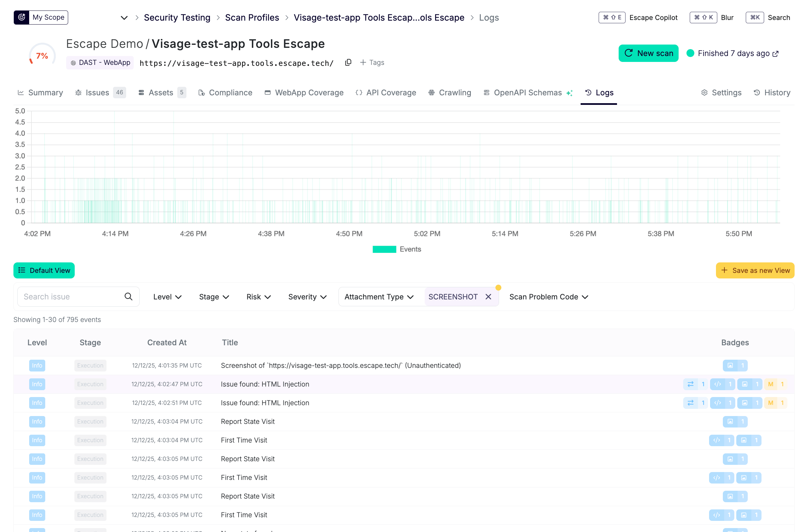Open the scope selector chevron

click(124, 18)
